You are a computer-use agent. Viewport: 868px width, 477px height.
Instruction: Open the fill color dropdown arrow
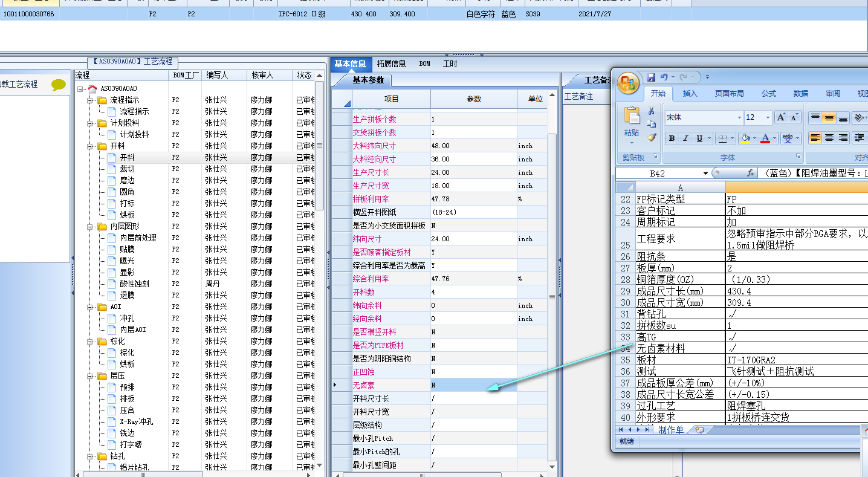[x=754, y=138]
